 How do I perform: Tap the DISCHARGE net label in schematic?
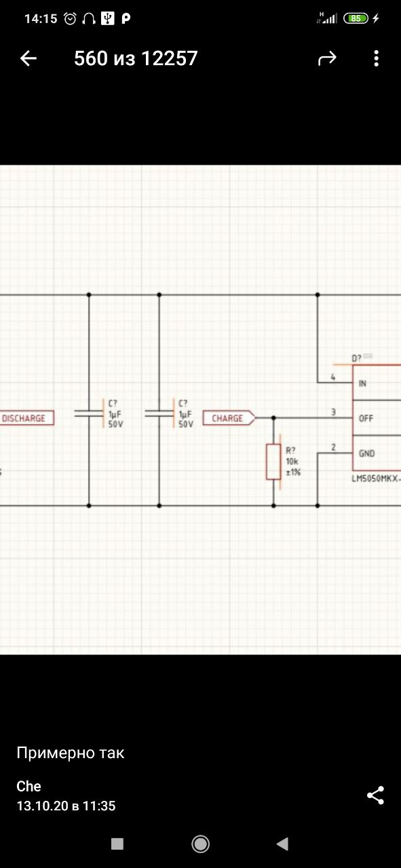pyautogui.click(x=26, y=418)
